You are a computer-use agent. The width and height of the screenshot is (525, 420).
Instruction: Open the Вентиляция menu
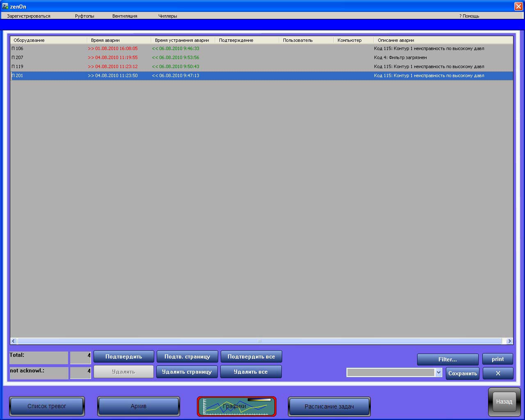[x=125, y=16]
